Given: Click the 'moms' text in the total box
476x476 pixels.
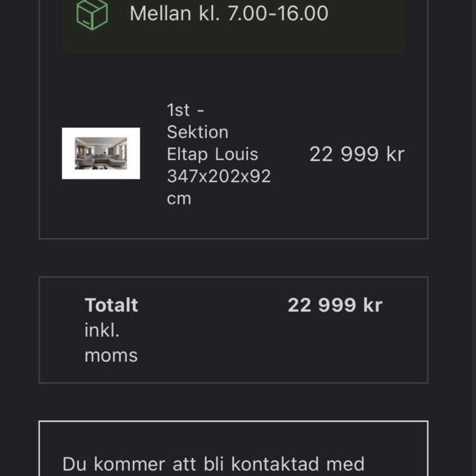Looking at the screenshot, I should 111,355.
